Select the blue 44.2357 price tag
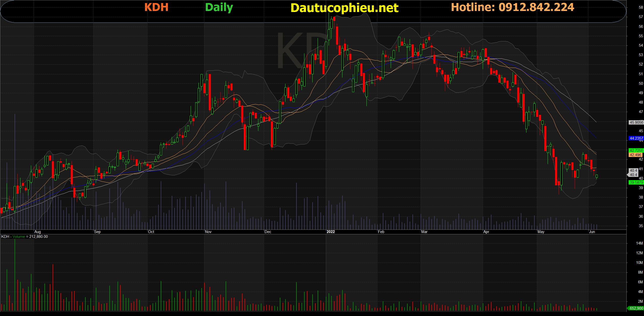Viewport: 644px width, 316px height. coord(636,138)
